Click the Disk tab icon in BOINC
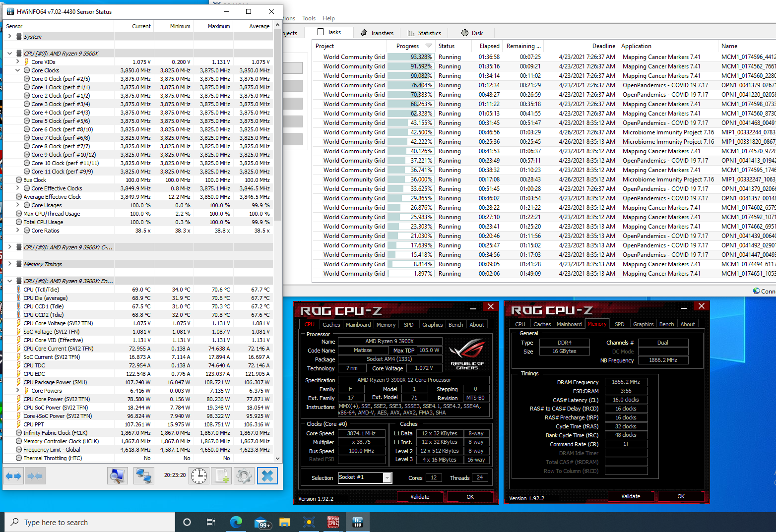Screen dimensions: 776x532 point(465,33)
